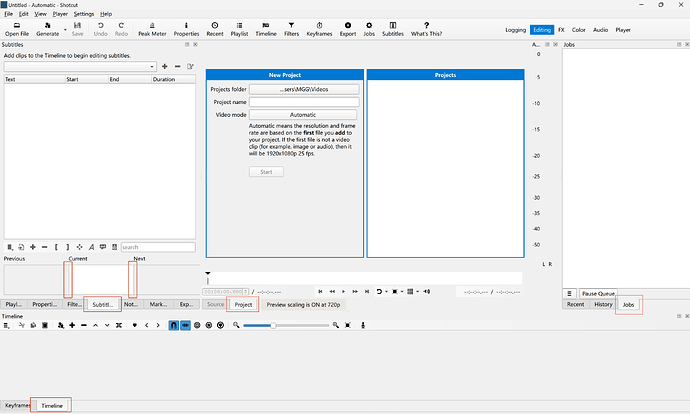Switch to the History tab
690x414 pixels.
click(x=603, y=304)
